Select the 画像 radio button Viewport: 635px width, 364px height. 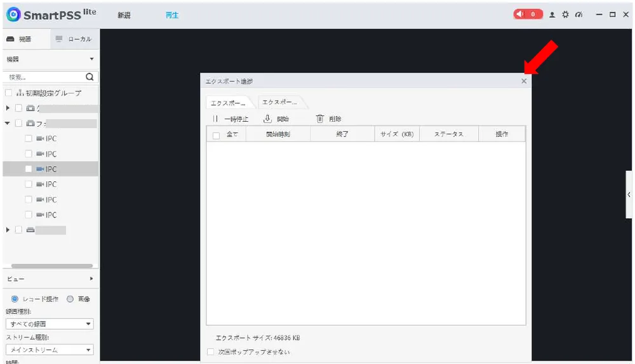coord(70,299)
